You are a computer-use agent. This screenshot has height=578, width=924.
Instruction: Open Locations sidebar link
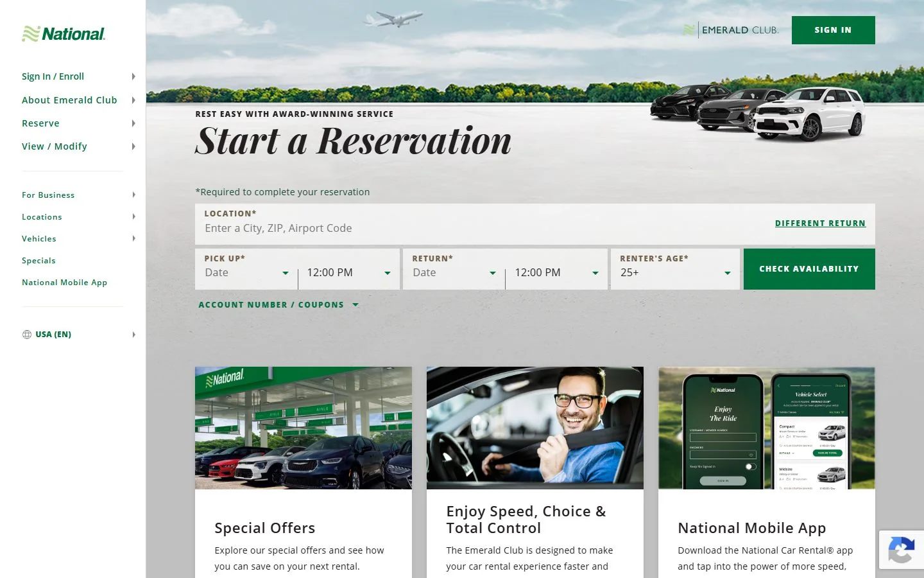pyautogui.click(x=42, y=217)
